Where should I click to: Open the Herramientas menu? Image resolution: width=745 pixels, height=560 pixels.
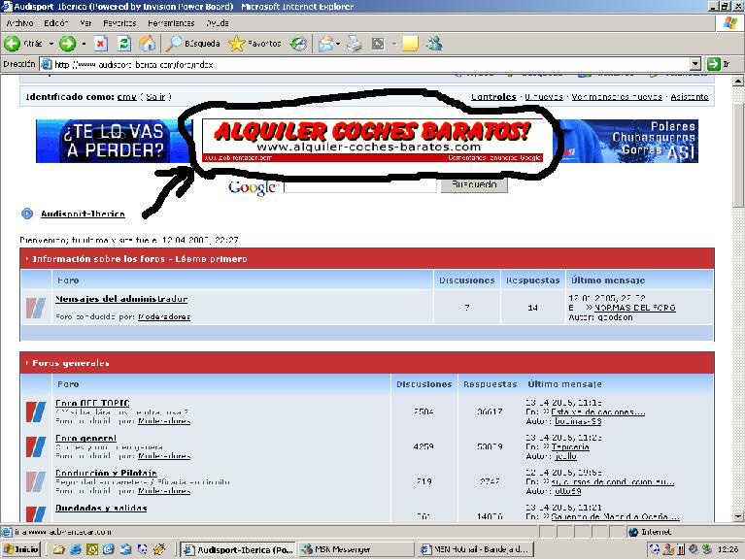point(171,22)
